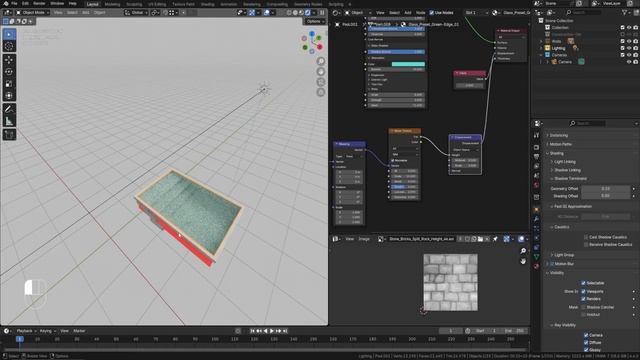Select the Select Box tool in the viewport toolbar
The width and height of the screenshot is (640, 360).
(x=9, y=34)
